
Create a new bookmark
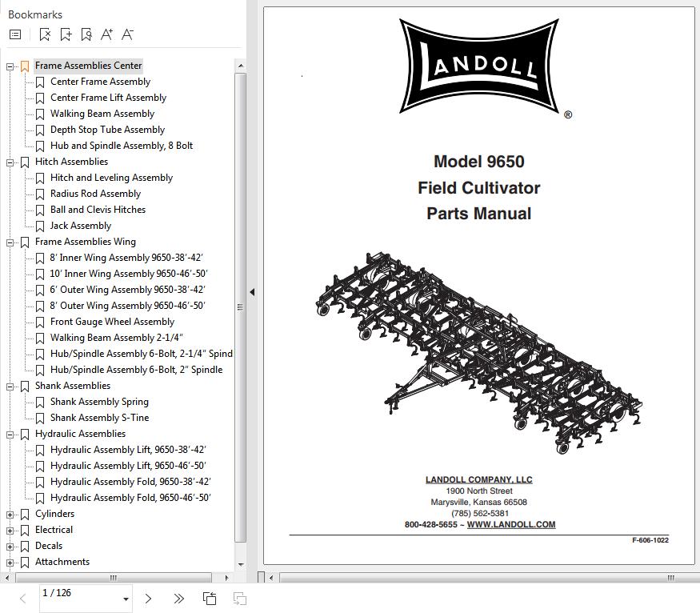(x=66, y=35)
